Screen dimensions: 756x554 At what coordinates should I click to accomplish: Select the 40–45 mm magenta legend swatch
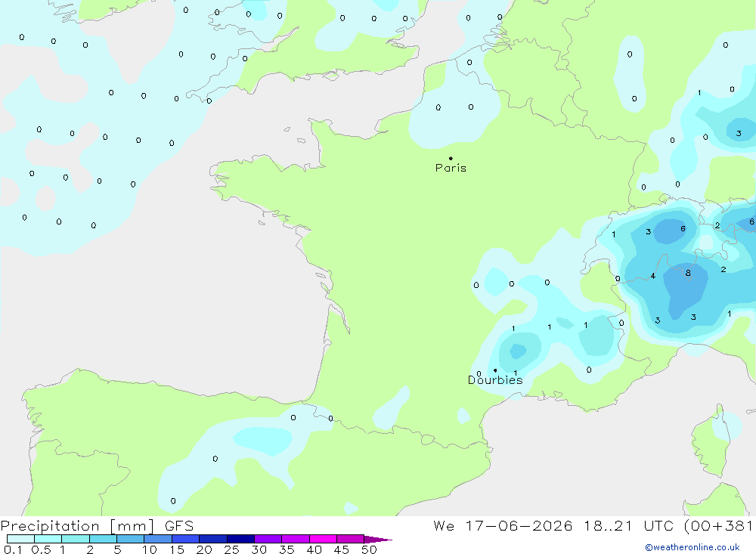323,539
